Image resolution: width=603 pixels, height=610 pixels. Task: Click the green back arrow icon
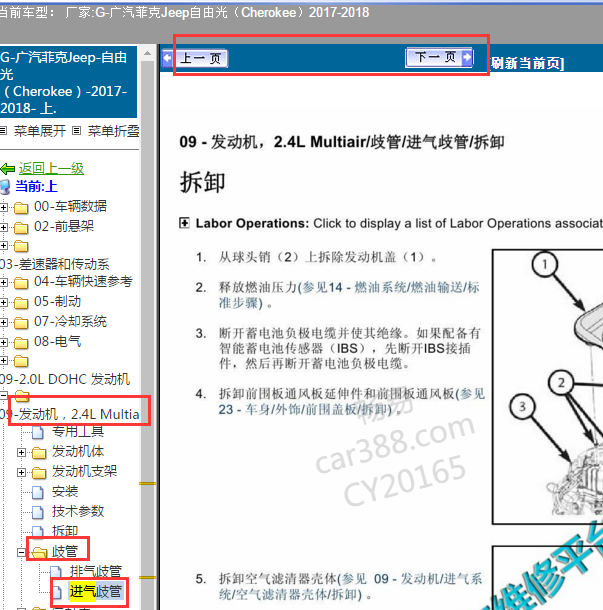pyautogui.click(x=8, y=169)
